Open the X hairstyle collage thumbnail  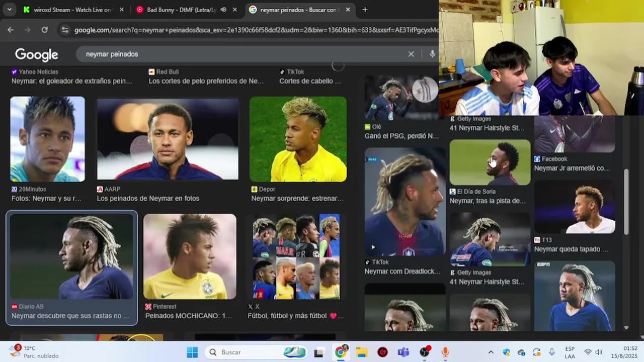(x=296, y=256)
